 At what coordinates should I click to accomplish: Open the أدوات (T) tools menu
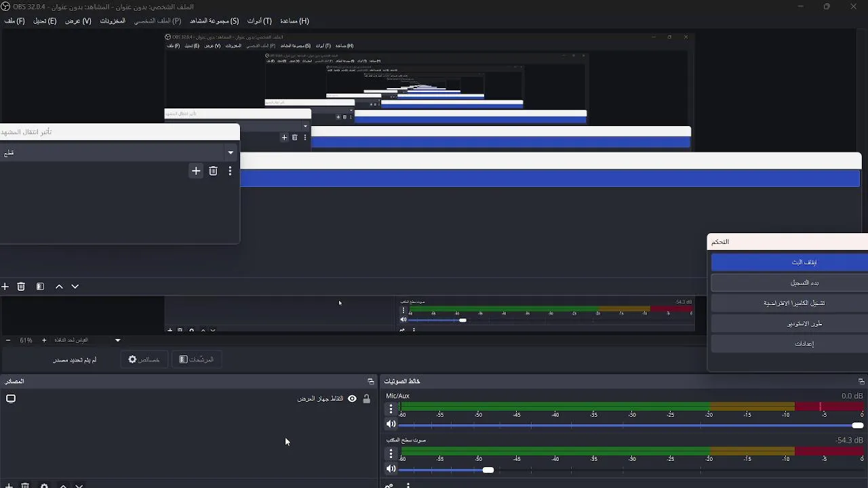pyautogui.click(x=259, y=21)
